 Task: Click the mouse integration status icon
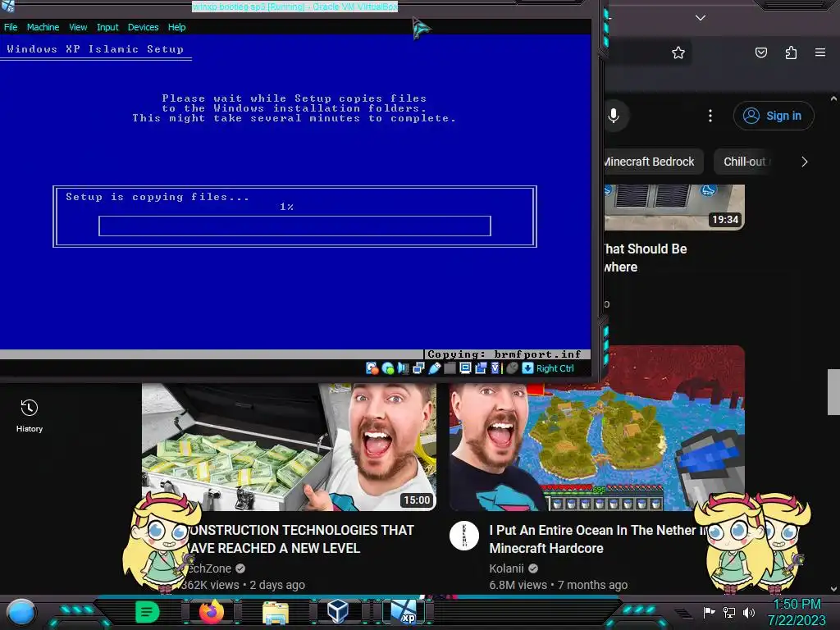(512, 368)
